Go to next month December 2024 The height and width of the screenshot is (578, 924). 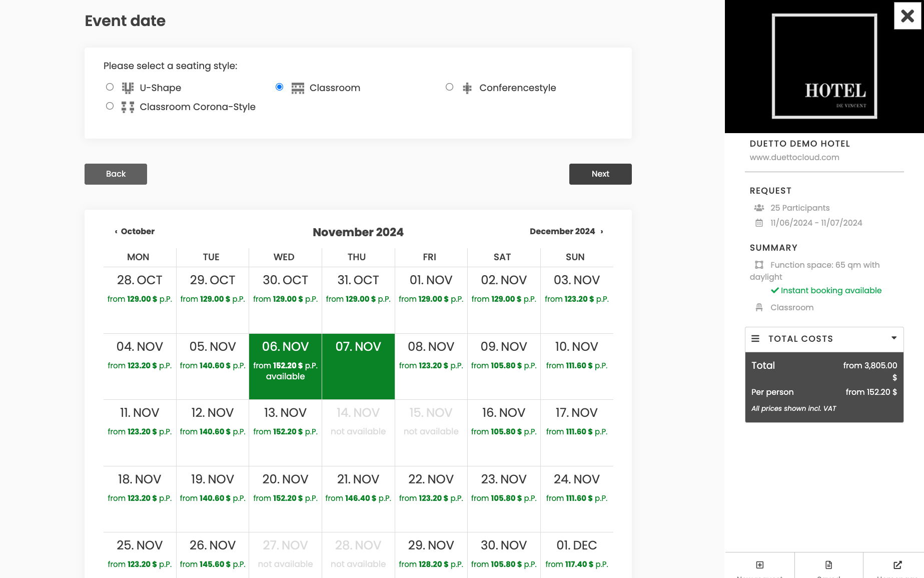[566, 231]
